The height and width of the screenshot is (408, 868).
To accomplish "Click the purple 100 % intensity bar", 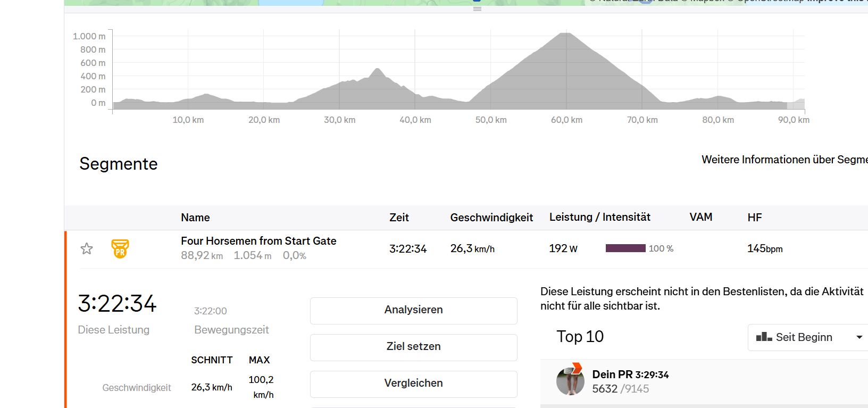I will (625, 248).
